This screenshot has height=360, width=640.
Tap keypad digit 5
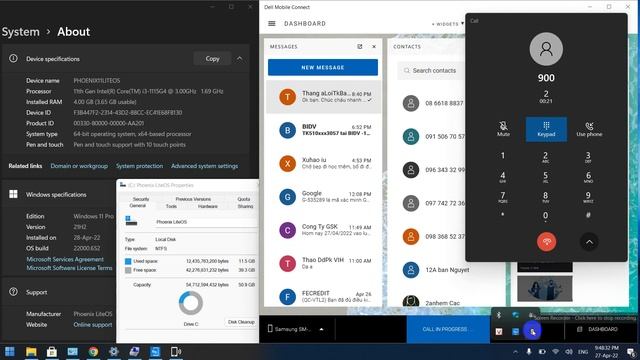(x=546, y=176)
